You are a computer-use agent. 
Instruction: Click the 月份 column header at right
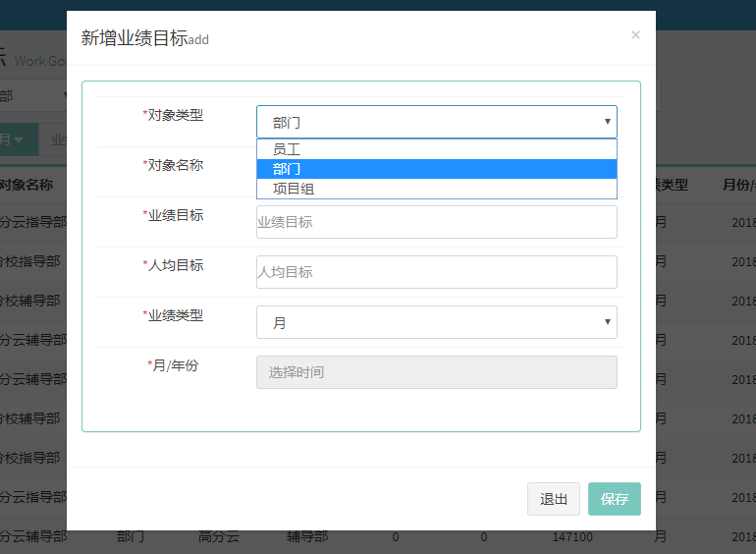737,185
